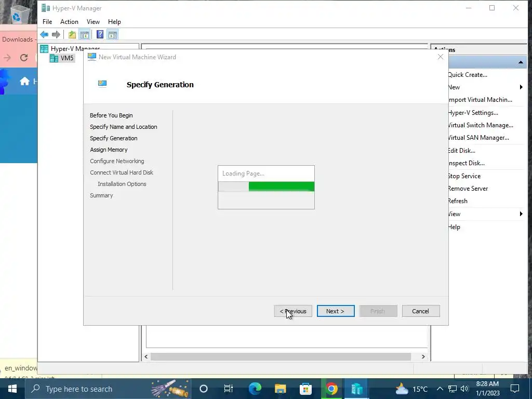The width and height of the screenshot is (532, 399).
Task: Open the clock showing 8:28 AM
Action: click(487, 389)
